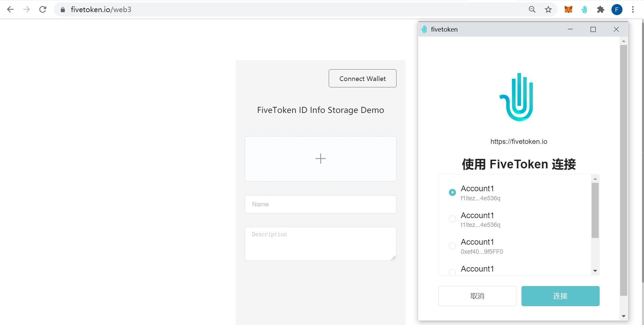Click the 取消 cancel button

coord(477,296)
